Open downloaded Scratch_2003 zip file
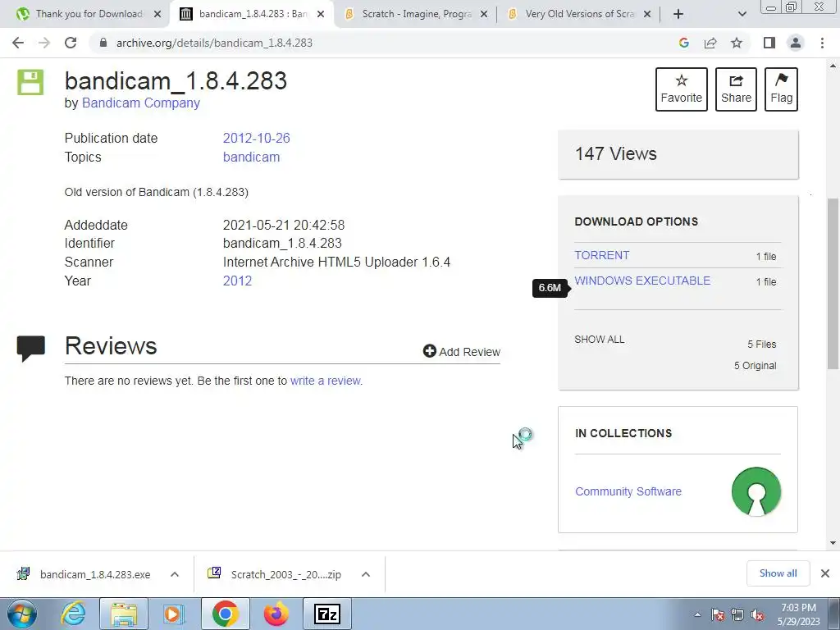Screen dimensions: 840x630 click(276, 574)
